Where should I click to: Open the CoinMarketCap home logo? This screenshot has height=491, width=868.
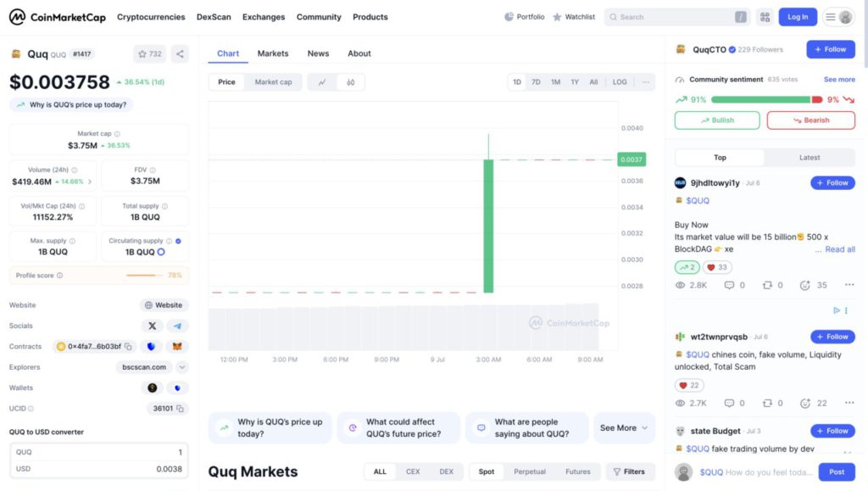point(57,17)
